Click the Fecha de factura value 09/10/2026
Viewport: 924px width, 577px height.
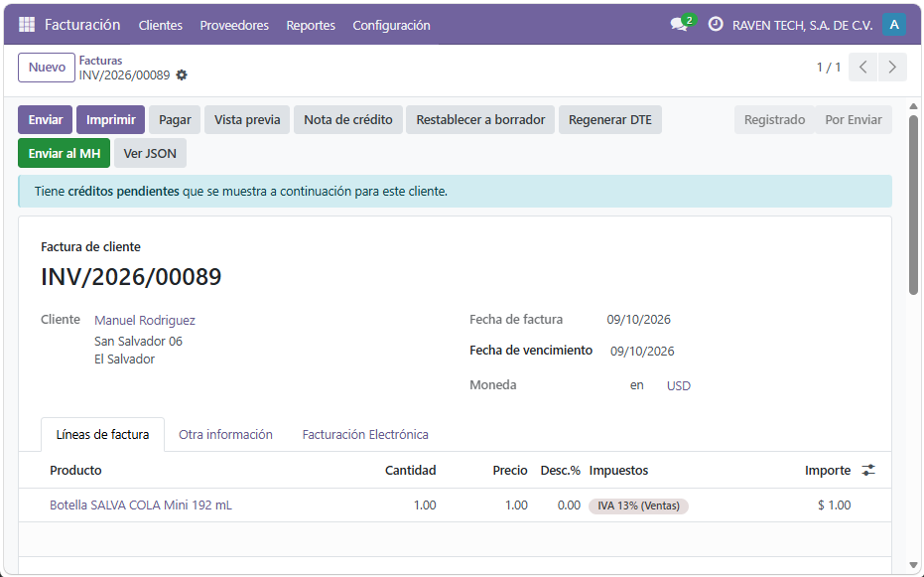pyautogui.click(x=639, y=320)
